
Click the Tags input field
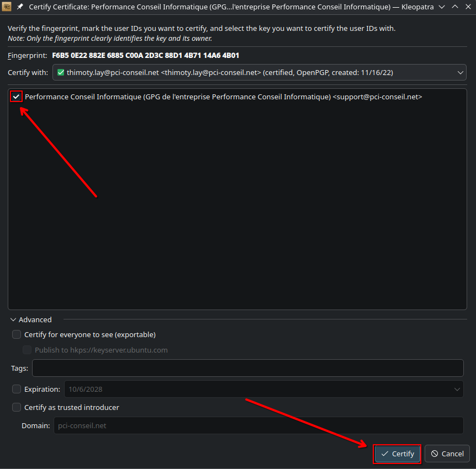(x=247, y=368)
